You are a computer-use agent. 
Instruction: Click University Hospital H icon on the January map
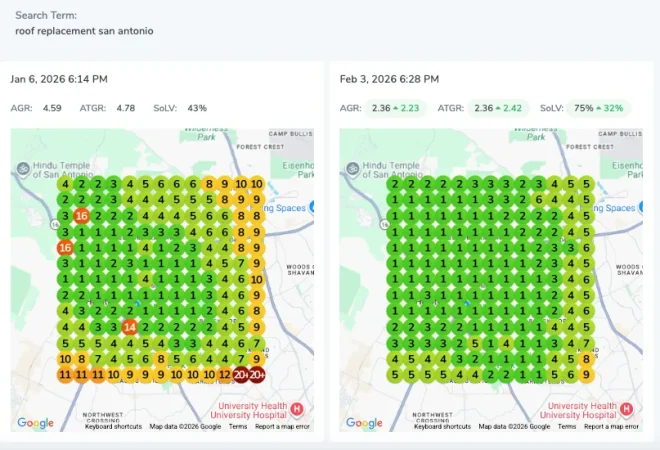pos(297,408)
